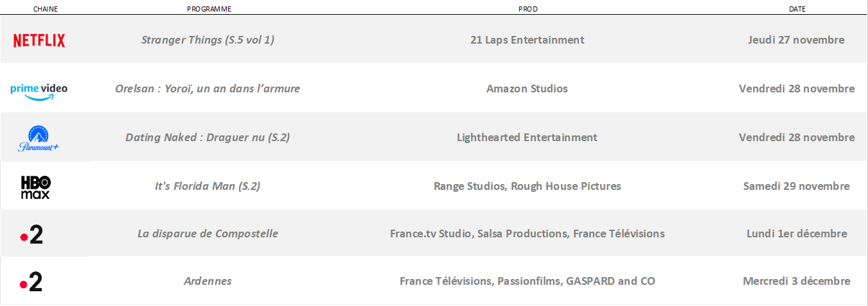Viewport: 868px width, 306px height.
Task: Open It's Florida Man (S.2) entry
Action: click(208, 186)
